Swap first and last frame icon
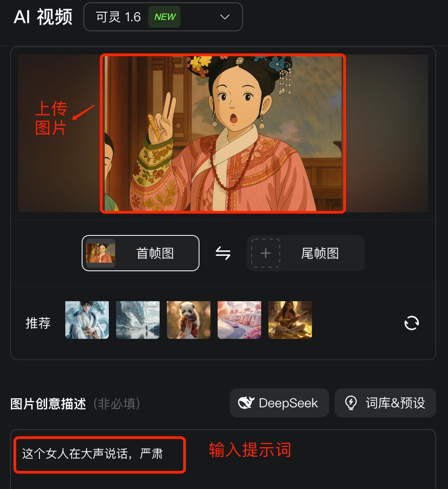This screenshot has height=489, width=448. click(x=223, y=253)
